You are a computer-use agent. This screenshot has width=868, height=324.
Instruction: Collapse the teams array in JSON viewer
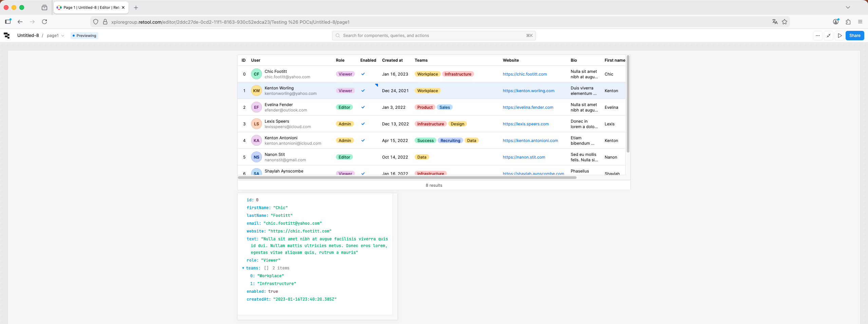tap(243, 268)
